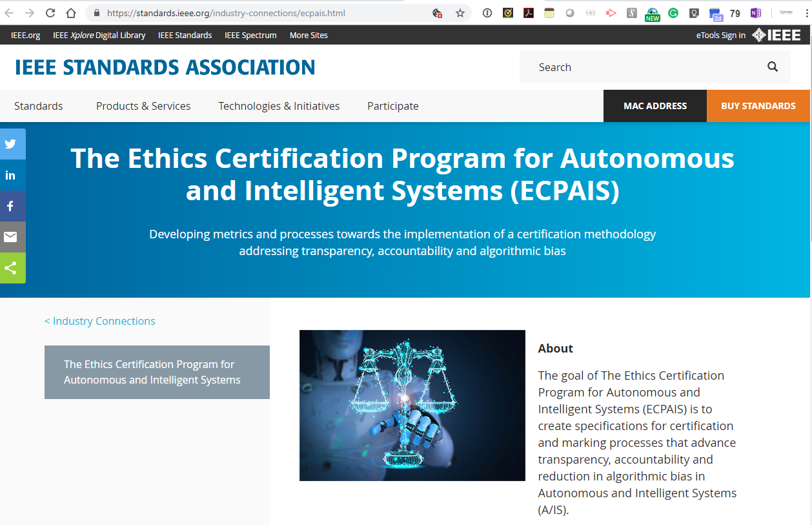Click the BUY STANDARDS button
812x525 pixels.
pos(758,106)
